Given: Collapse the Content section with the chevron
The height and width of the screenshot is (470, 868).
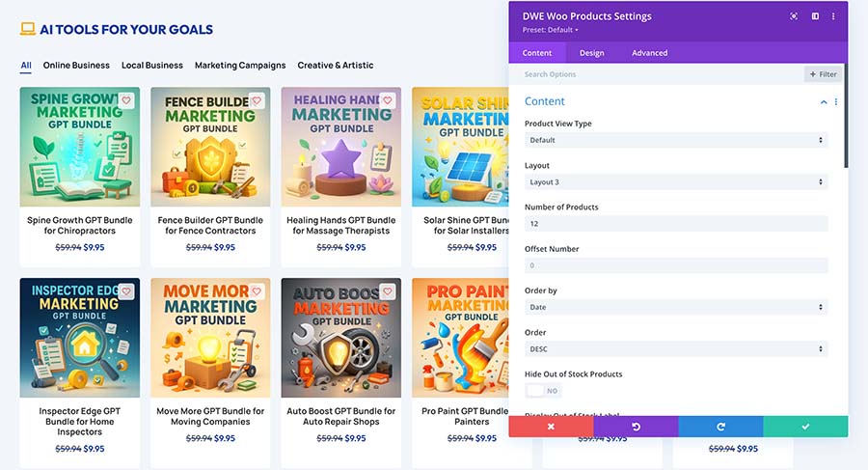Looking at the screenshot, I should click(x=824, y=101).
